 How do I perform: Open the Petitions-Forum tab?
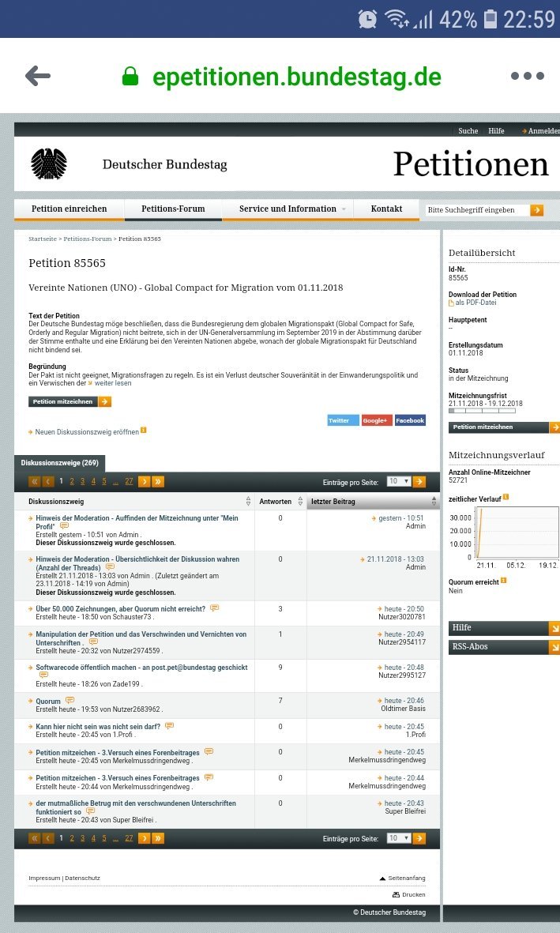click(173, 209)
